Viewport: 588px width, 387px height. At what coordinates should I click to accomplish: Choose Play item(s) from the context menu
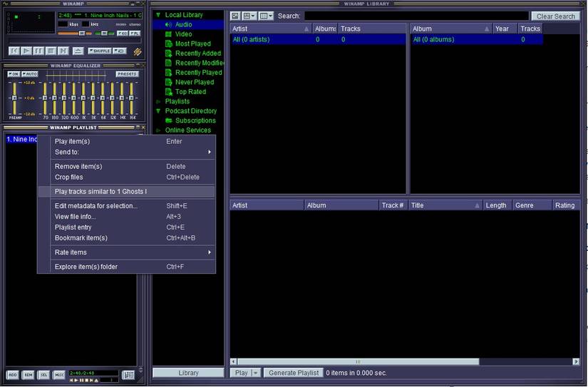[x=127, y=141]
